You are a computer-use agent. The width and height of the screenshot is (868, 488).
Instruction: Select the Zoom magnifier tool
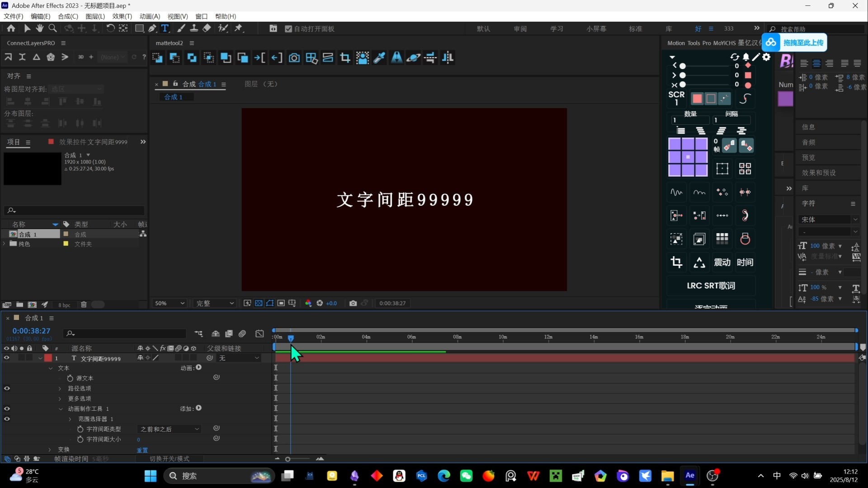[x=52, y=28]
